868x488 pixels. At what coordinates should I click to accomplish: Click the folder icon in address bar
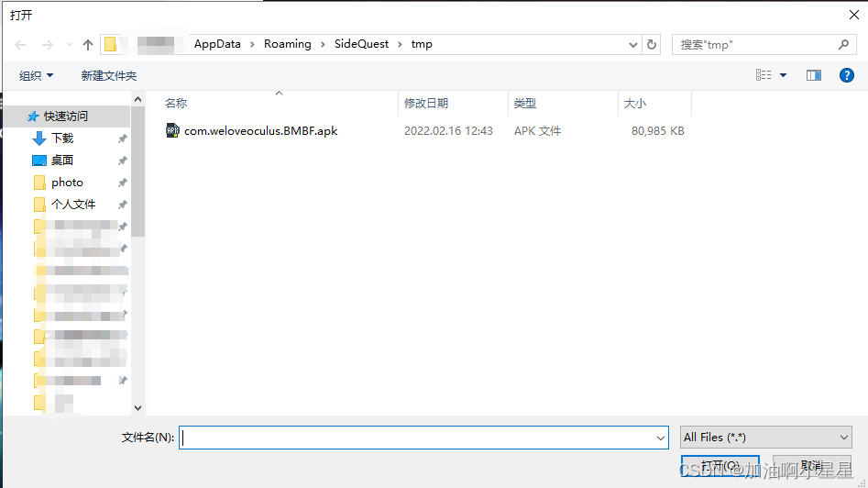point(111,44)
